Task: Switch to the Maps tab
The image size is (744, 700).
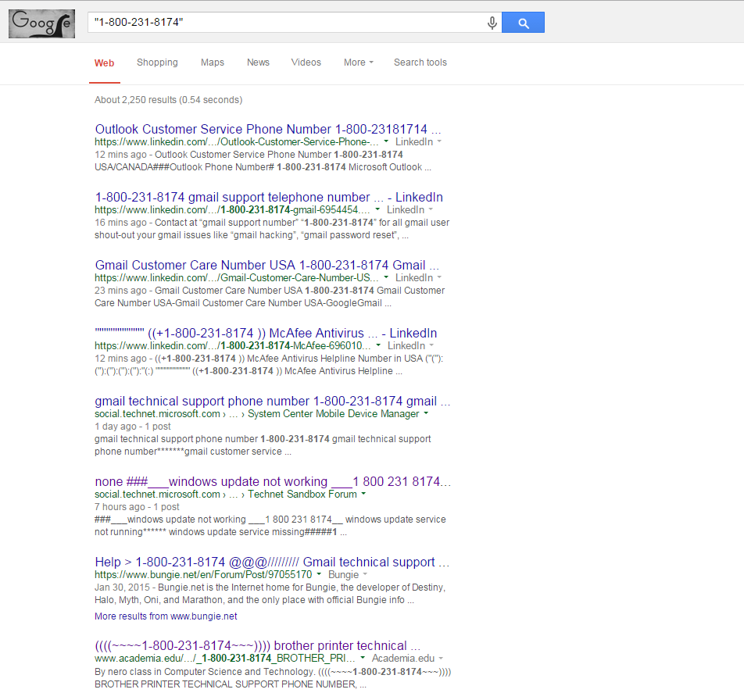Action: point(212,62)
